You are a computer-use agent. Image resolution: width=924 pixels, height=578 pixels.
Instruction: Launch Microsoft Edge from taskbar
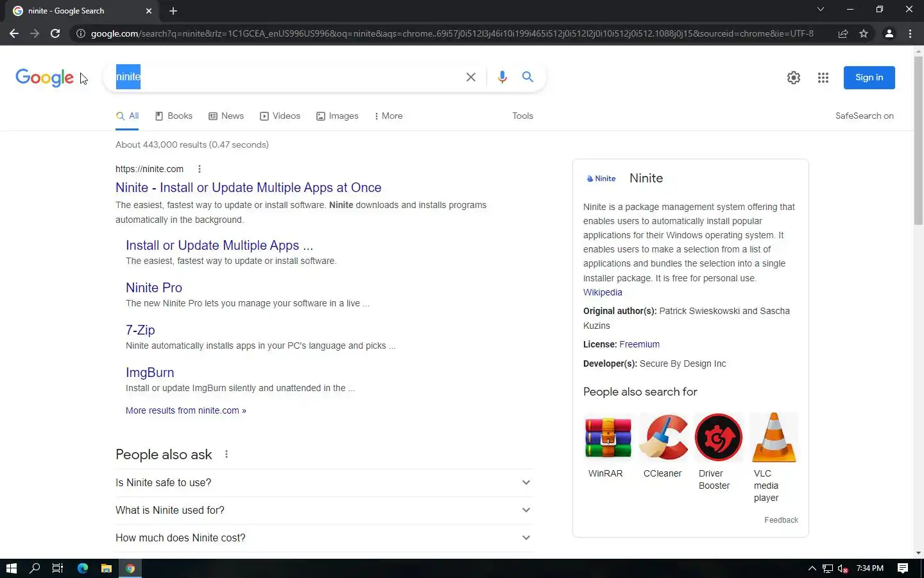82,568
